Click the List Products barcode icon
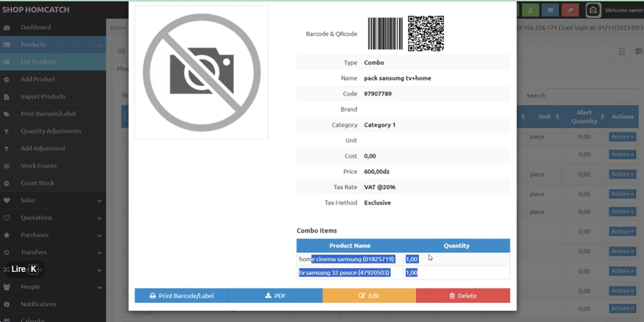This screenshot has width=644, height=322. [x=7, y=62]
